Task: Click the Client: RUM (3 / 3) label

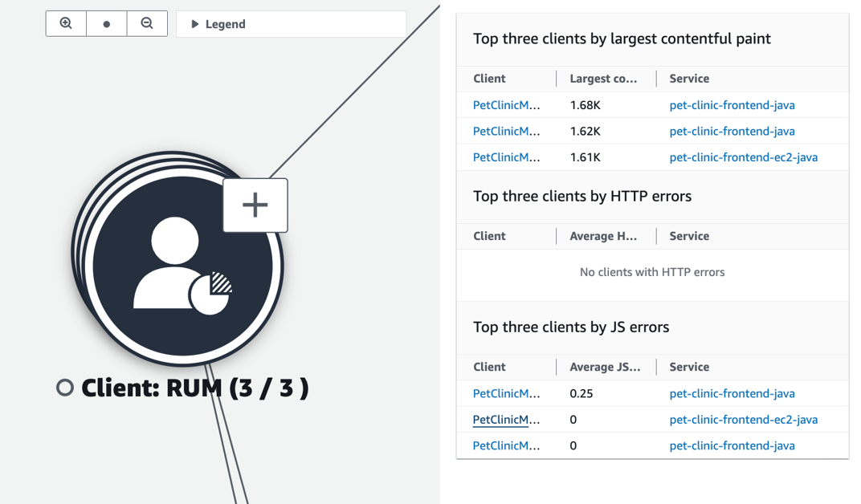Action: [x=194, y=388]
